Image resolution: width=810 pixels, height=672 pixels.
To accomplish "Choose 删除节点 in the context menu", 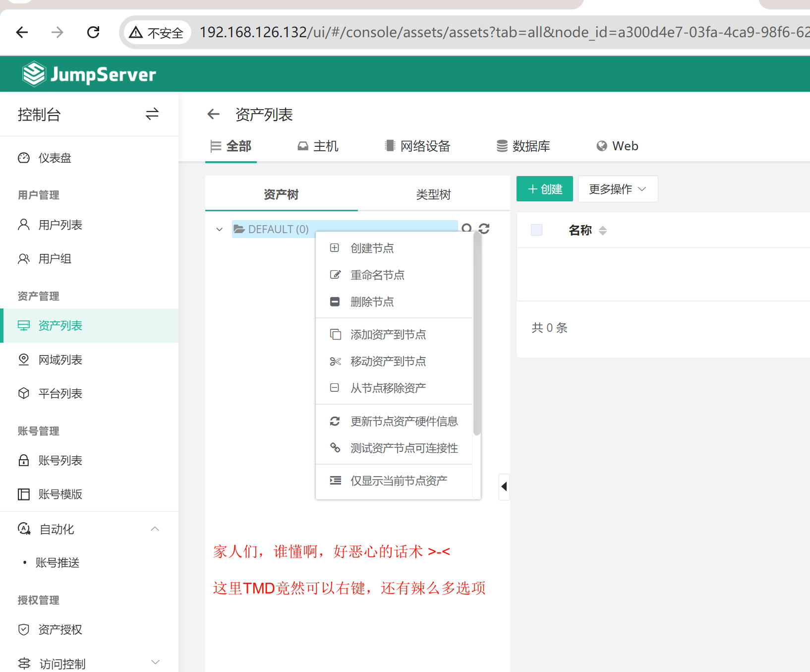I will point(372,302).
